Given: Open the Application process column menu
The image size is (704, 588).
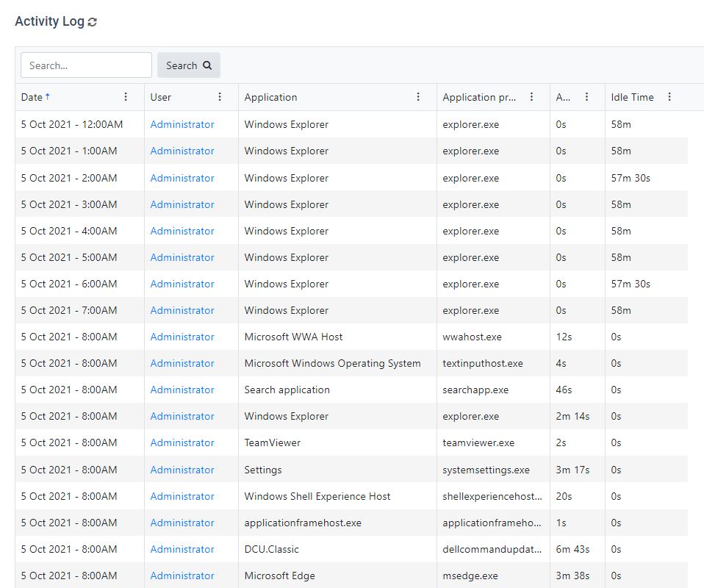Looking at the screenshot, I should [x=531, y=96].
